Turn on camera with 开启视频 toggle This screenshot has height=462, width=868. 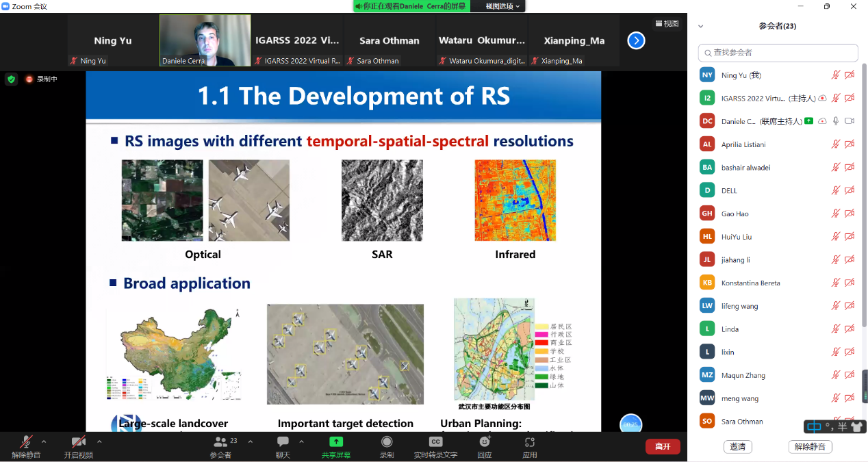click(79, 442)
